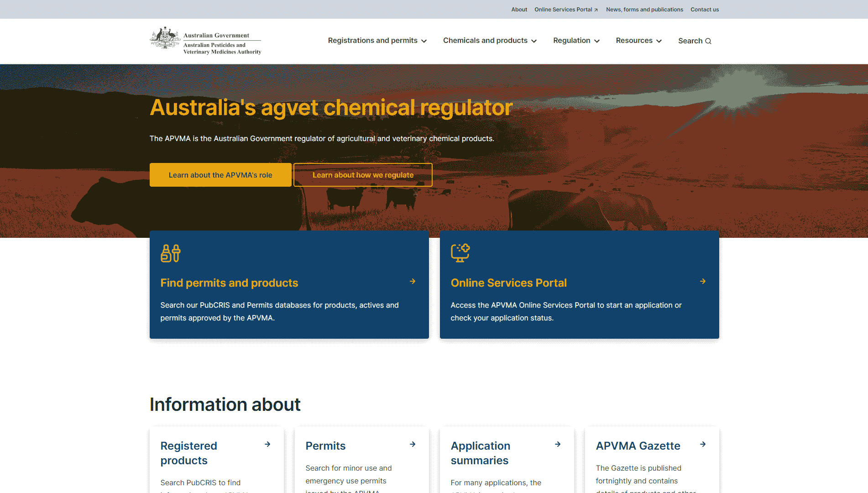Screen dimensions: 868x493
Task: Click the monitor icon on Online Services Portal card
Action: tap(460, 253)
